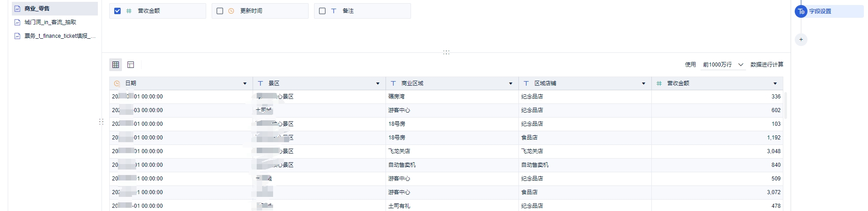The height and width of the screenshot is (211, 868).
Task: Click the plus icon below 字段设置
Action: (x=801, y=40)
